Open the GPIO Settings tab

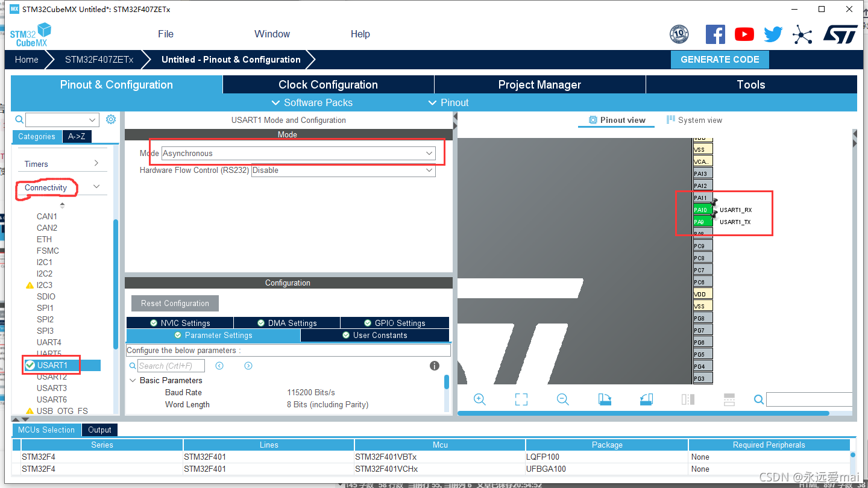(395, 323)
